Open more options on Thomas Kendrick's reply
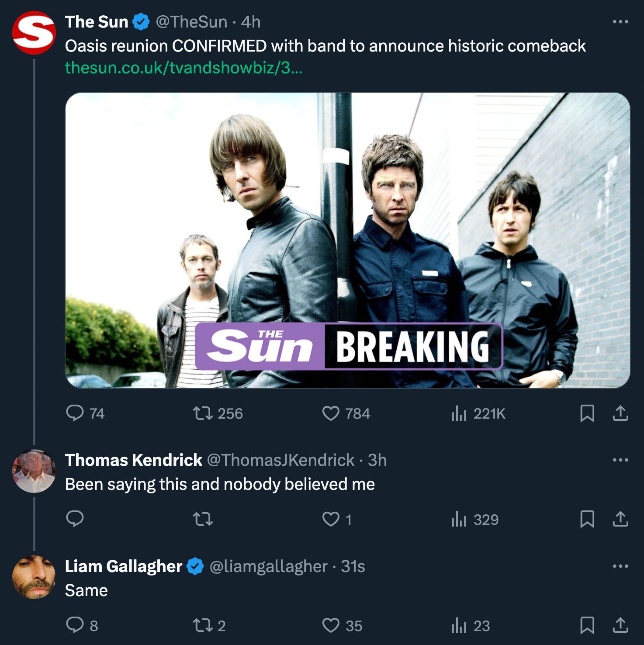Viewport: 644px width, 645px height. pyautogui.click(x=620, y=460)
